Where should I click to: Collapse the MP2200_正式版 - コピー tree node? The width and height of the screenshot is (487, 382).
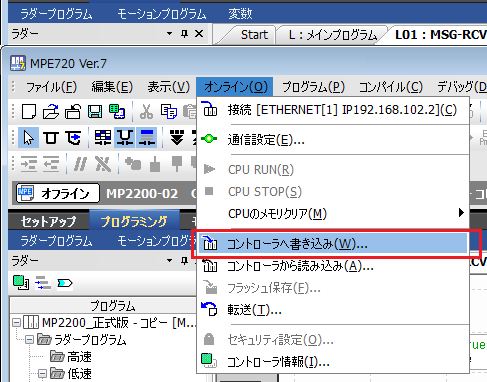(x=17, y=322)
